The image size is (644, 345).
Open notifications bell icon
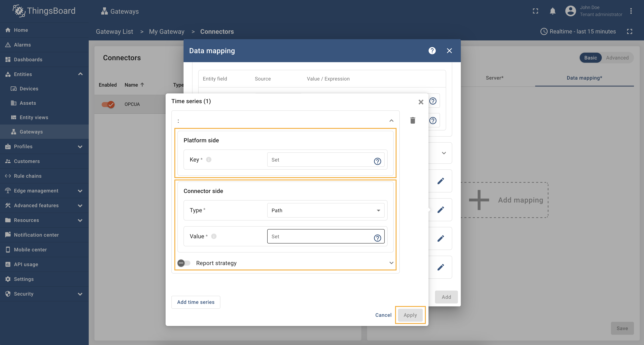pyautogui.click(x=552, y=11)
